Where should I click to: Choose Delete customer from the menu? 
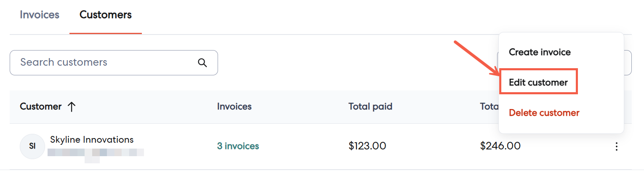544,113
